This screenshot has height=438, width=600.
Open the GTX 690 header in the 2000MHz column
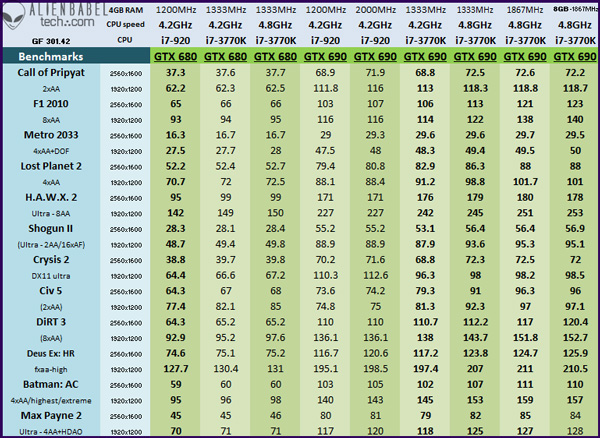[375, 57]
